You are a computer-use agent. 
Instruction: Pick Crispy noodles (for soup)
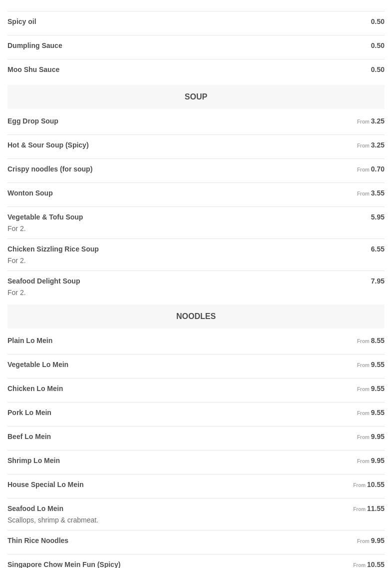click(x=50, y=169)
